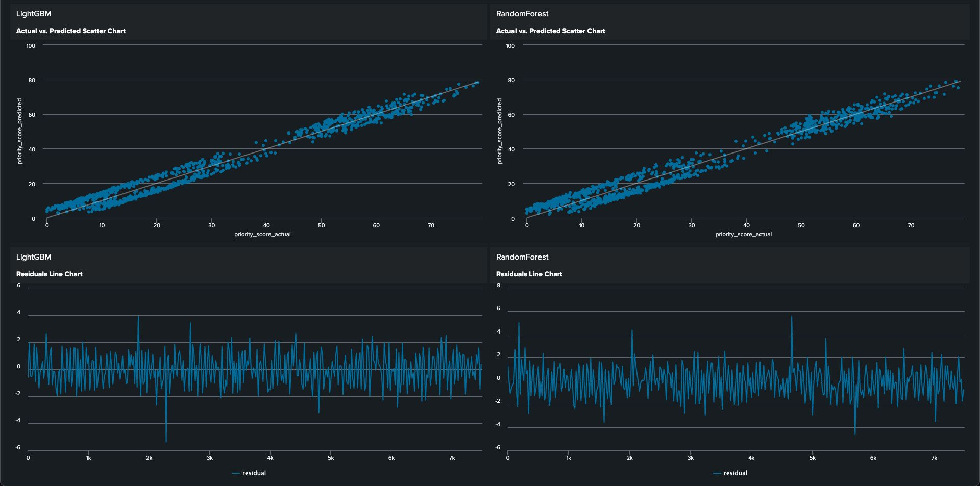Click the LightGBM residual legend line swatch
The width and height of the screenshot is (980, 486).
[235, 473]
